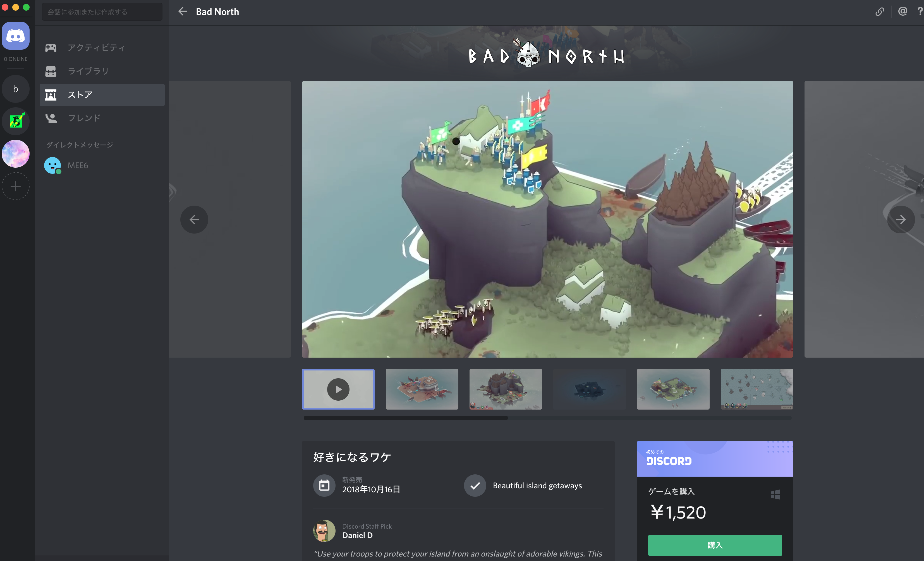The height and width of the screenshot is (561, 924).
Task: Click the forward arrow to next screenshot
Action: (900, 219)
